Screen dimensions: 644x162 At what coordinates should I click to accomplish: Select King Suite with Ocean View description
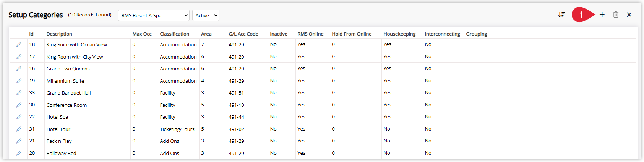pyautogui.click(x=77, y=44)
